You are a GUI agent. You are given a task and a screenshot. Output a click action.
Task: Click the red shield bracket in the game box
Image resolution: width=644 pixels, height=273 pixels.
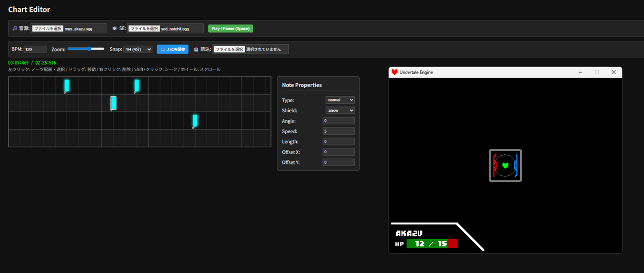[x=495, y=166]
